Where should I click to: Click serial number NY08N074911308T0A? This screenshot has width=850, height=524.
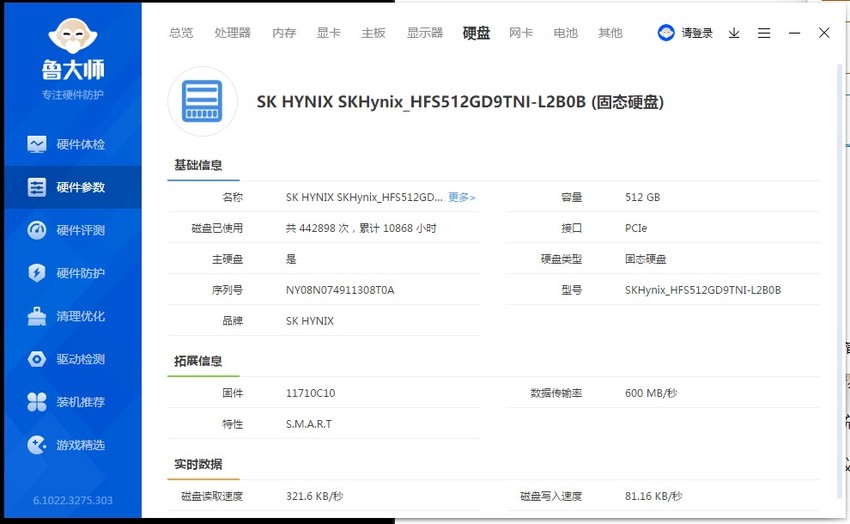[340, 290]
